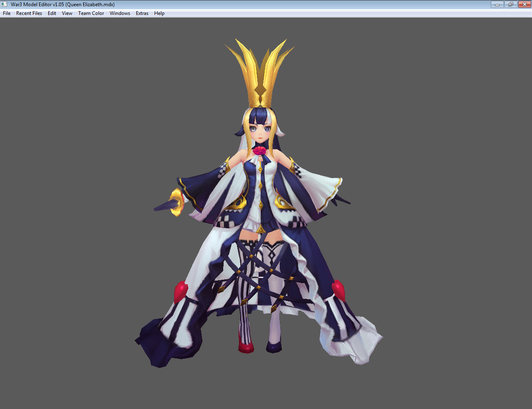Open the Edit menu

(x=52, y=13)
